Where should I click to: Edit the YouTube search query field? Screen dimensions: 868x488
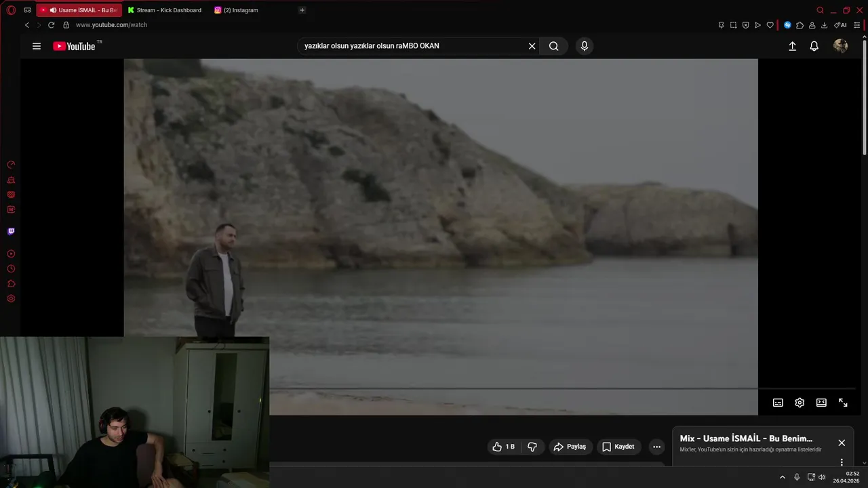(x=414, y=46)
